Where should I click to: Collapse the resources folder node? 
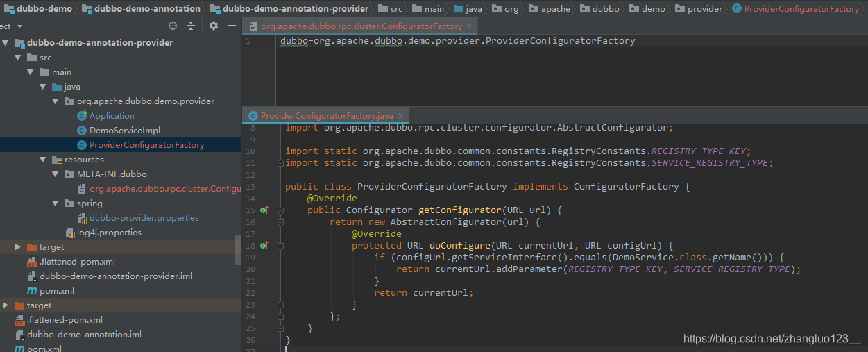[x=43, y=160]
